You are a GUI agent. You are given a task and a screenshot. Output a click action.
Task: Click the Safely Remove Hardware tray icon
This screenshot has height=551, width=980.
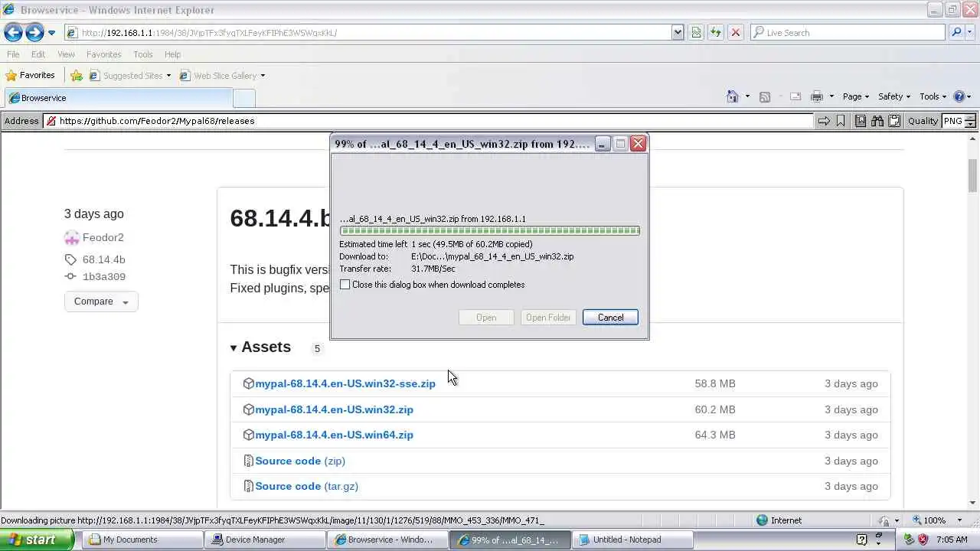[x=909, y=540]
